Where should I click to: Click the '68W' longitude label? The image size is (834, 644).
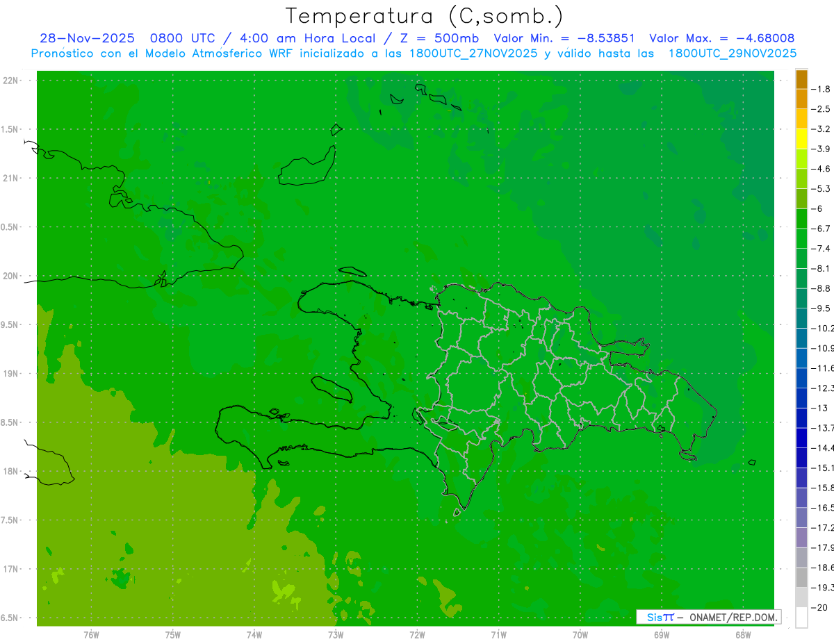point(742,634)
